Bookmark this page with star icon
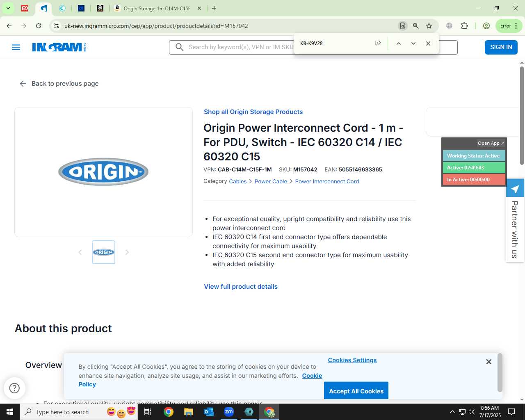525x420 pixels. click(x=429, y=26)
